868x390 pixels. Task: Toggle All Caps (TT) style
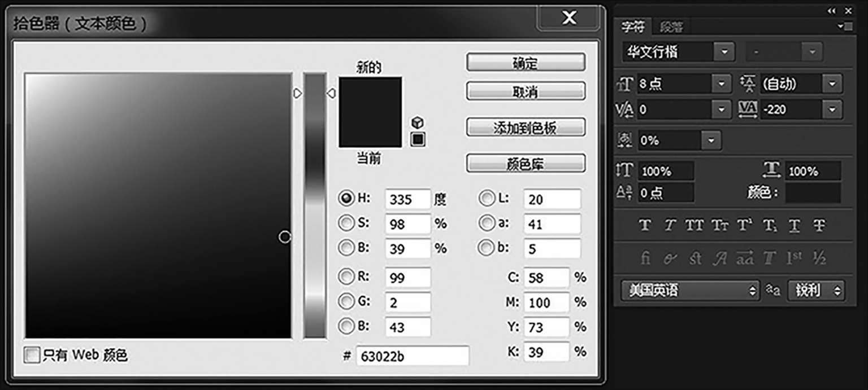pos(695,225)
